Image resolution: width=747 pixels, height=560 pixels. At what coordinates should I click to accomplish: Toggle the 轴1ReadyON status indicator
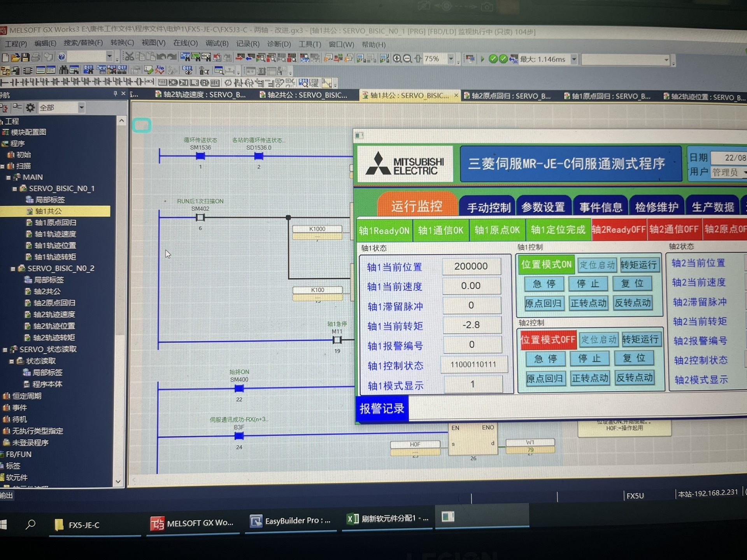(x=384, y=231)
